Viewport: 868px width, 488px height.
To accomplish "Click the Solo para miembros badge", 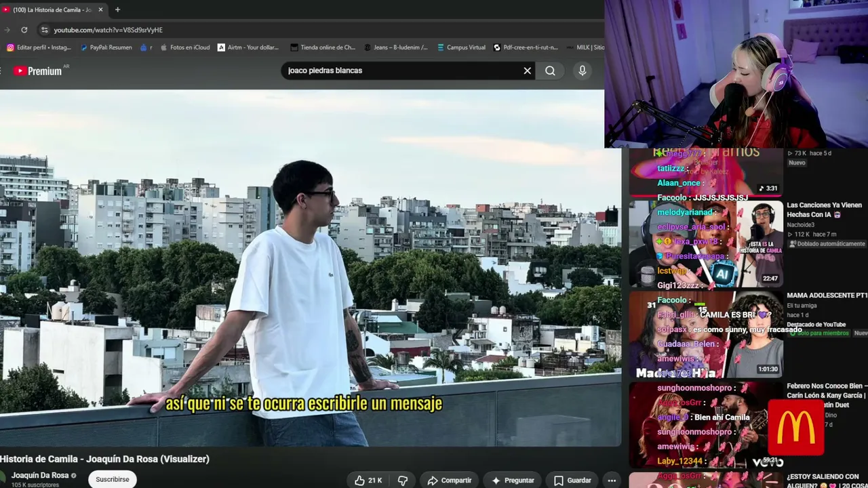I will coord(818,333).
